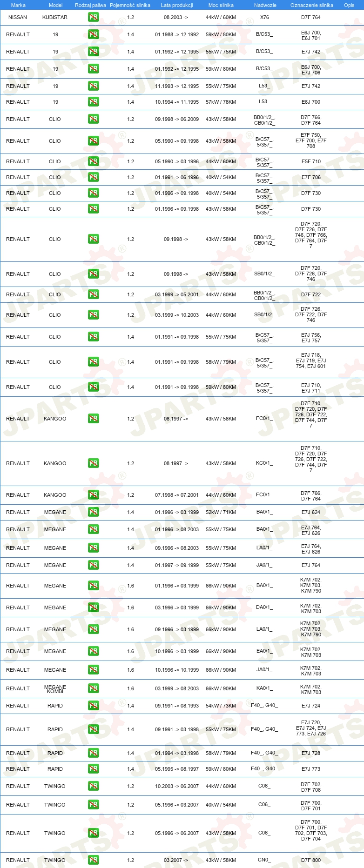Select the Model column header

point(56,5)
